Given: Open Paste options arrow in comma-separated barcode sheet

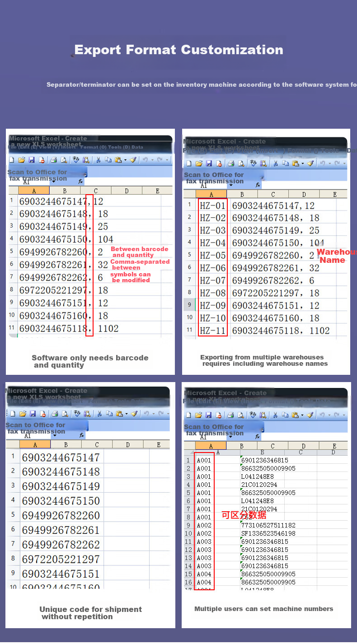Looking at the screenshot, I should coord(125,160).
